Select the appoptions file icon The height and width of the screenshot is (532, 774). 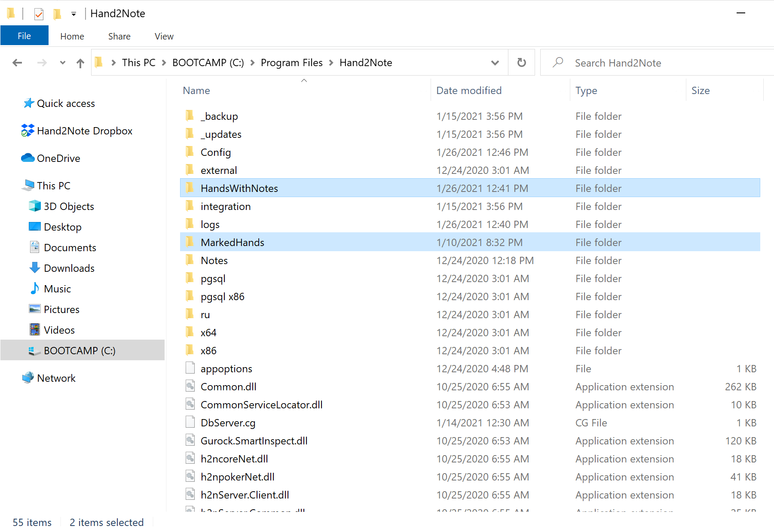190,368
